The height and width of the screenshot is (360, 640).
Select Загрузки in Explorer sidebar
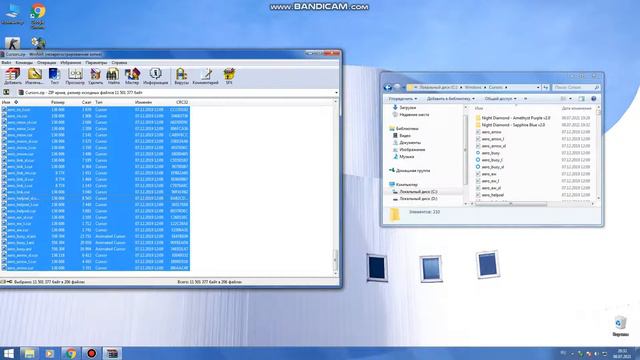pyautogui.click(x=407, y=108)
